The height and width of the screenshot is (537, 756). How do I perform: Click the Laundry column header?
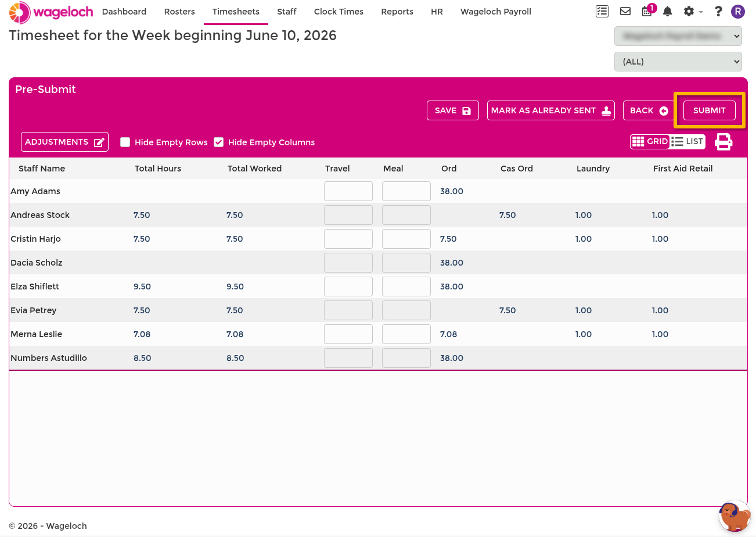(x=593, y=169)
